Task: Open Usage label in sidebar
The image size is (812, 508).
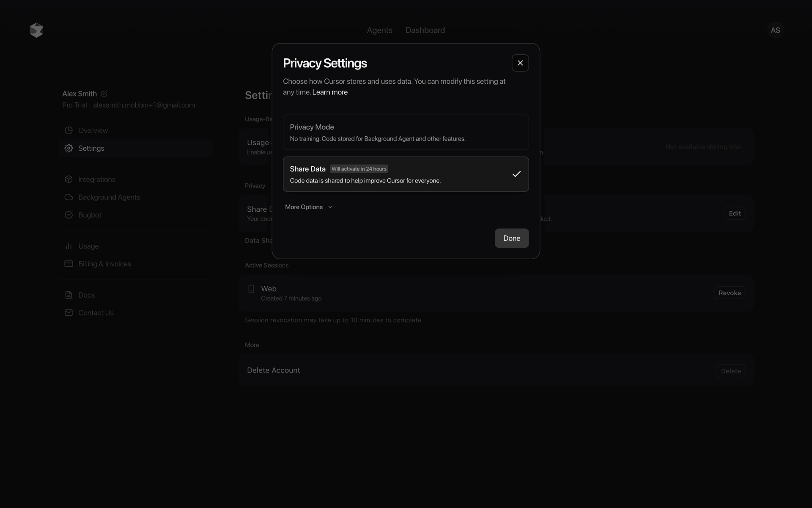Action: point(88,246)
